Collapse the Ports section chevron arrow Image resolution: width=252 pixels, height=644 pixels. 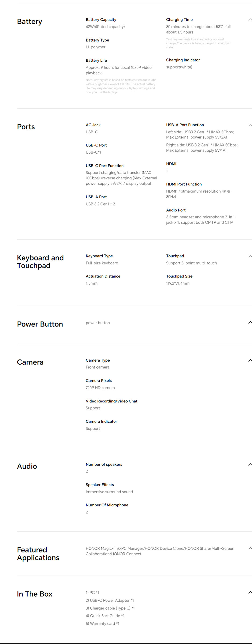click(250, 125)
